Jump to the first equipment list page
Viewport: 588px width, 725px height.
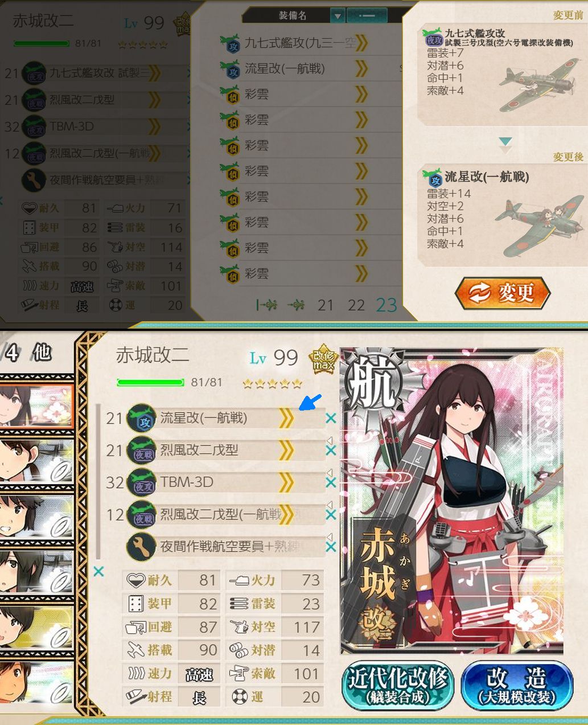[x=266, y=305]
